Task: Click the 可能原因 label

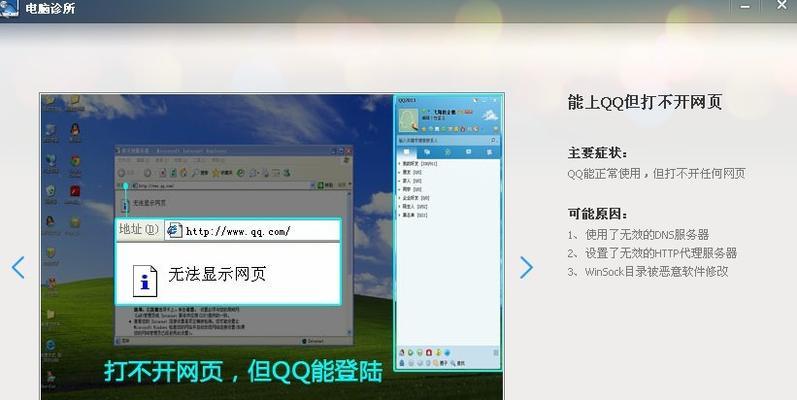Action: tap(597, 214)
